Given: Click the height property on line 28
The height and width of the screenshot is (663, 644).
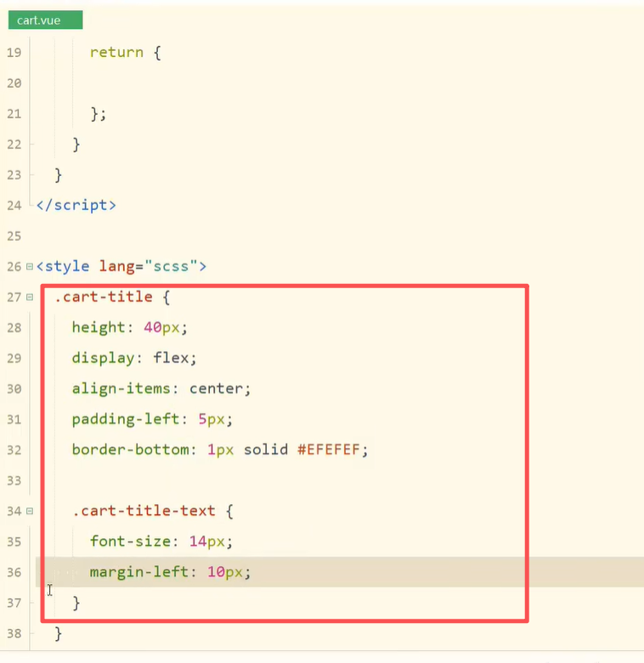Looking at the screenshot, I should pyautogui.click(x=99, y=328).
